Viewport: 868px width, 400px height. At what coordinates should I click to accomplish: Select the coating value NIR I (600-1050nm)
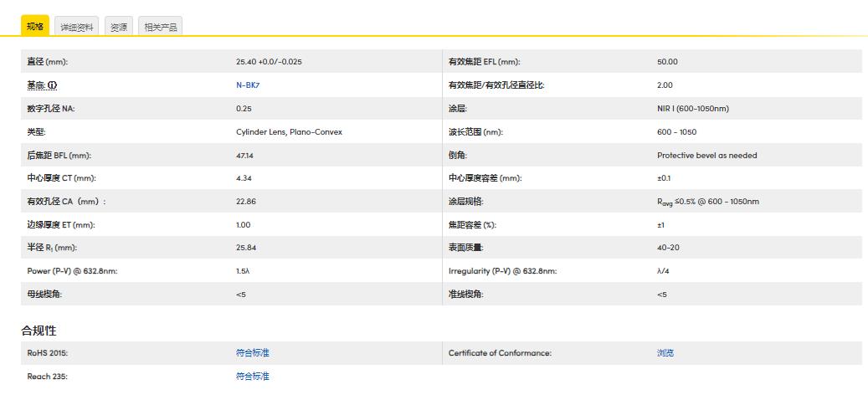[693, 109]
